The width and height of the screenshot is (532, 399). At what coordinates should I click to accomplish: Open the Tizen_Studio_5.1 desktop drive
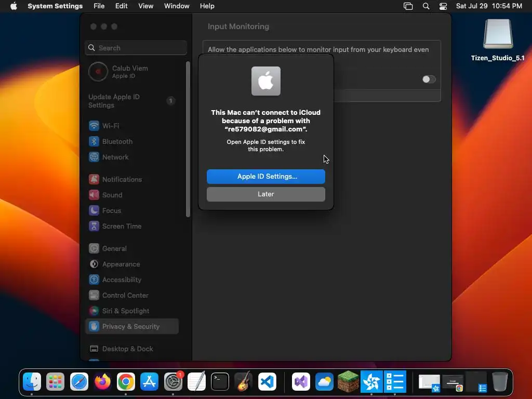[498, 39]
